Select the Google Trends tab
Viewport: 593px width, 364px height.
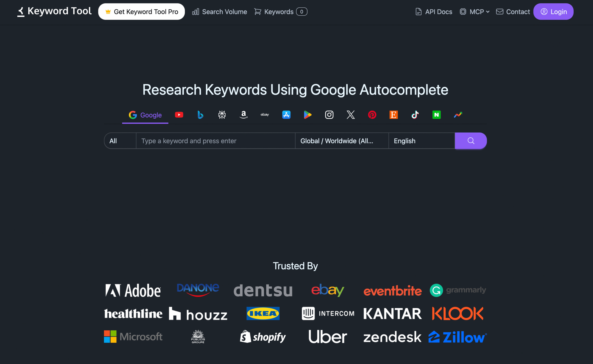458,115
